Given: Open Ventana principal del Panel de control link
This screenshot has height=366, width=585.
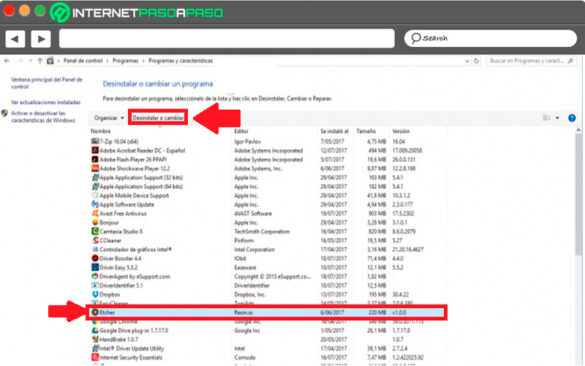Looking at the screenshot, I should [46, 83].
